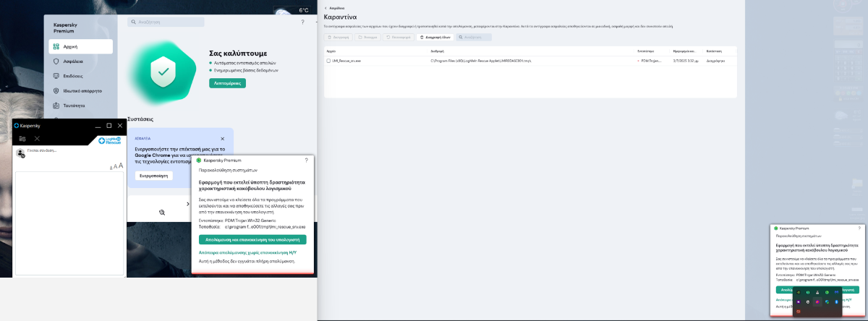
Task: Maximize the LogMeIn Rescue Kaspersky window
Action: pos(109,125)
